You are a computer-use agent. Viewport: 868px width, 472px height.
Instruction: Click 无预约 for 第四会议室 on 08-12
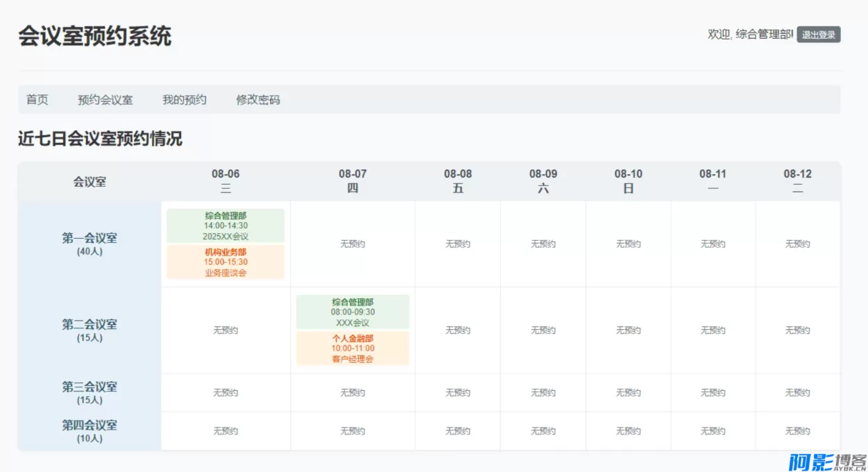797,431
